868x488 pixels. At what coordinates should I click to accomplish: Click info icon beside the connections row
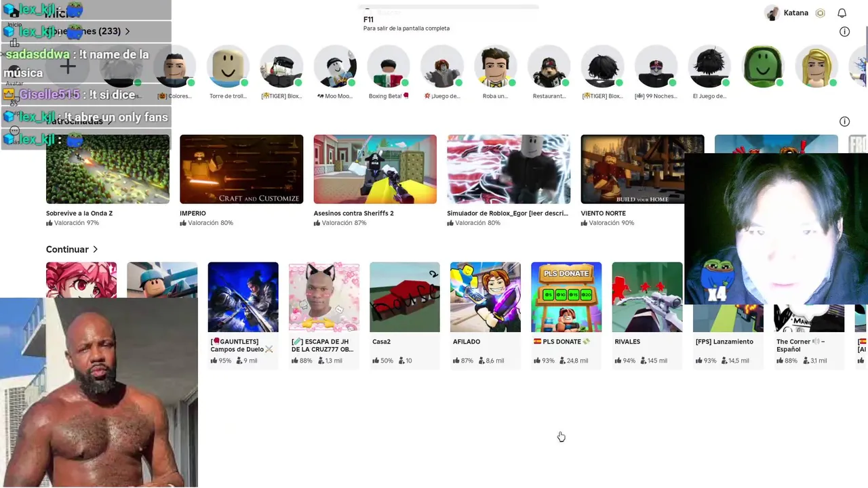(844, 31)
